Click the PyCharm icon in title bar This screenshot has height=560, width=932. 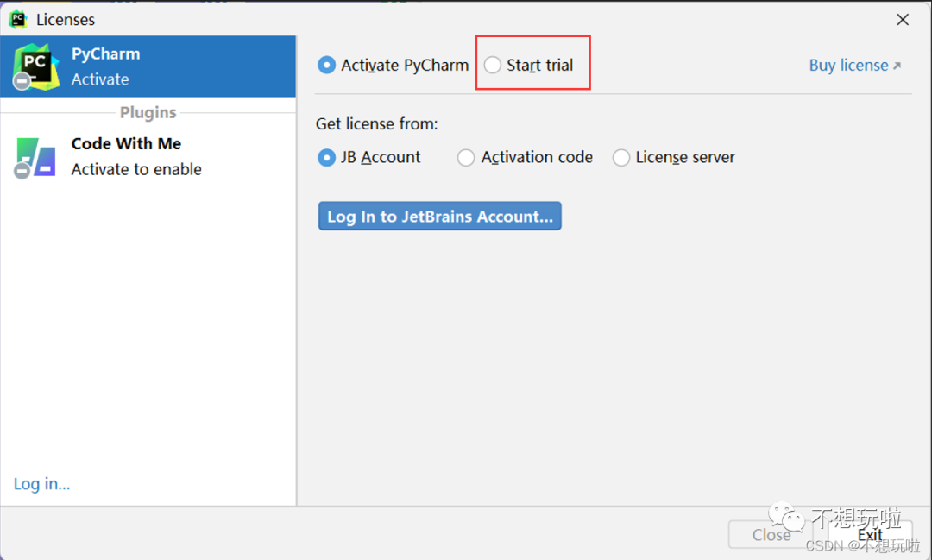[x=18, y=20]
